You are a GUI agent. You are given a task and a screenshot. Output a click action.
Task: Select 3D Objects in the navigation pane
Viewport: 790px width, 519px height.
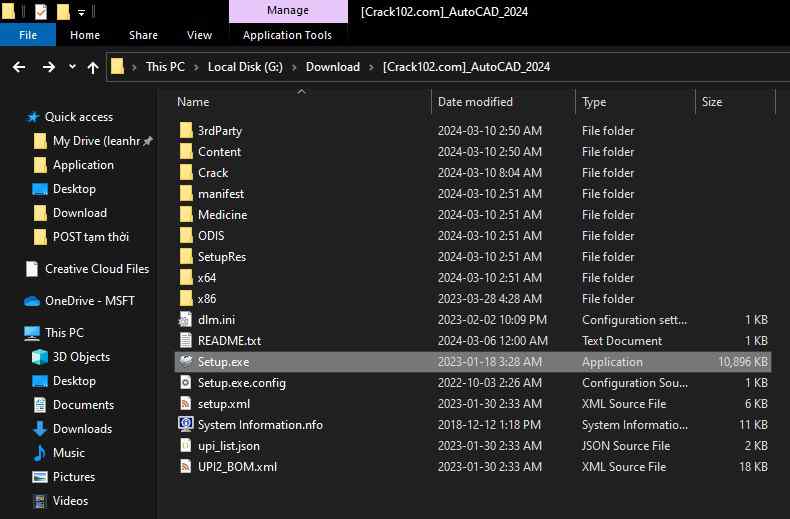coord(81,357)
